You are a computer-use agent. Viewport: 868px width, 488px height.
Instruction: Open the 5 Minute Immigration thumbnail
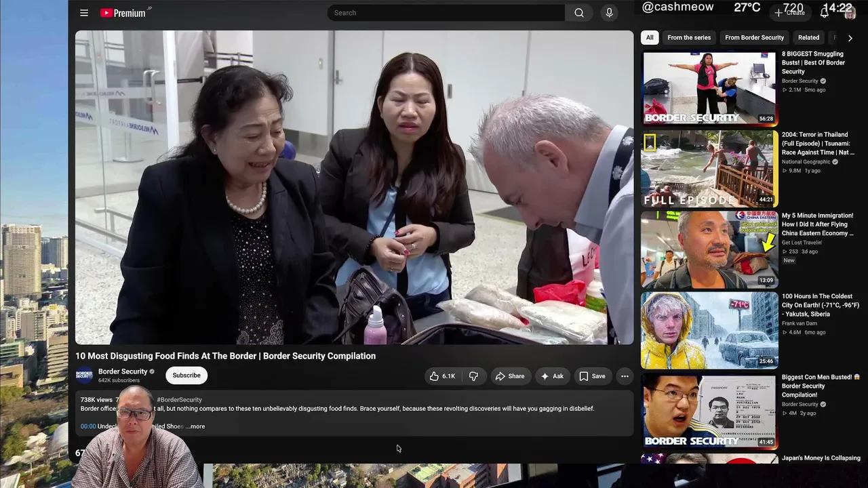709,249
